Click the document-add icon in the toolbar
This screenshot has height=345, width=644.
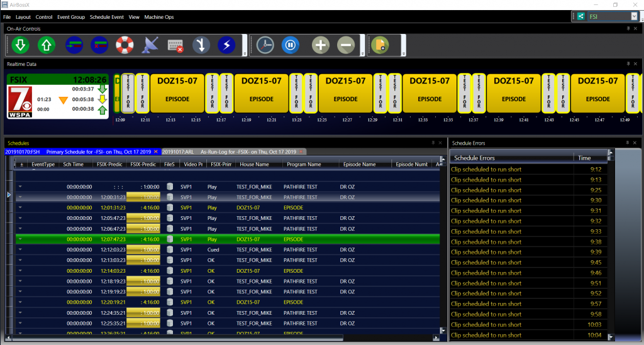(379, 45)
